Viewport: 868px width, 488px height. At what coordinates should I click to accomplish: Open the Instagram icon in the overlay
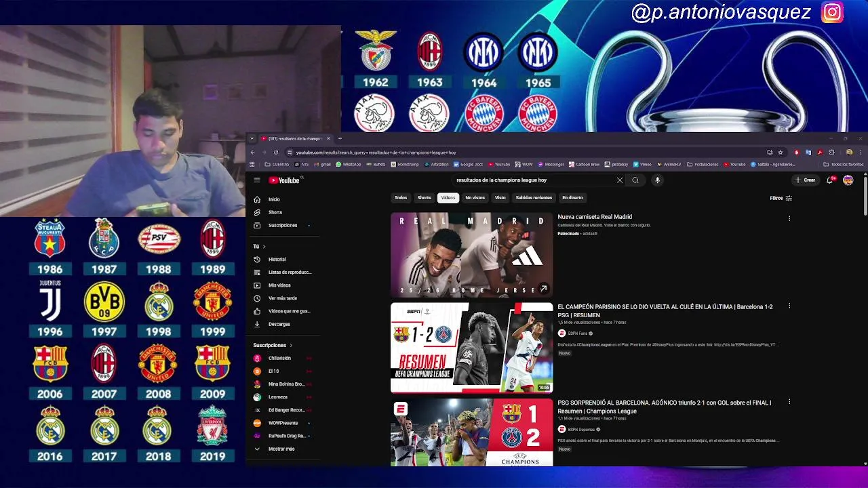[832, 12]
